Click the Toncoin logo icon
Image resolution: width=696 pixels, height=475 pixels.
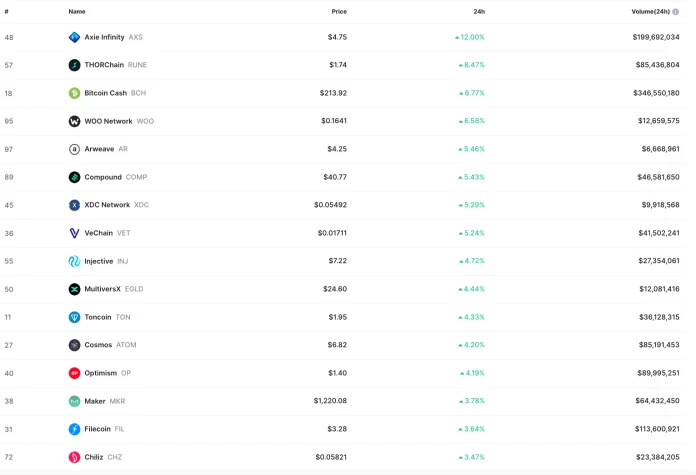click(74, 317)
